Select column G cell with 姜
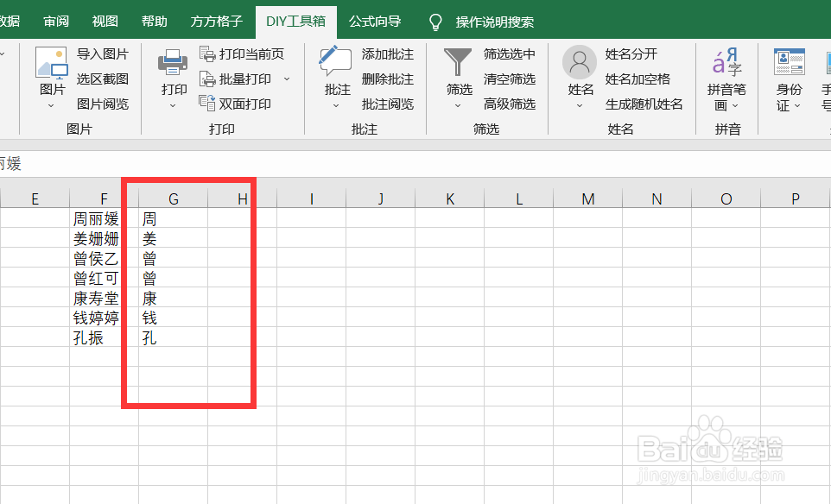 click(x=174, y=237)
